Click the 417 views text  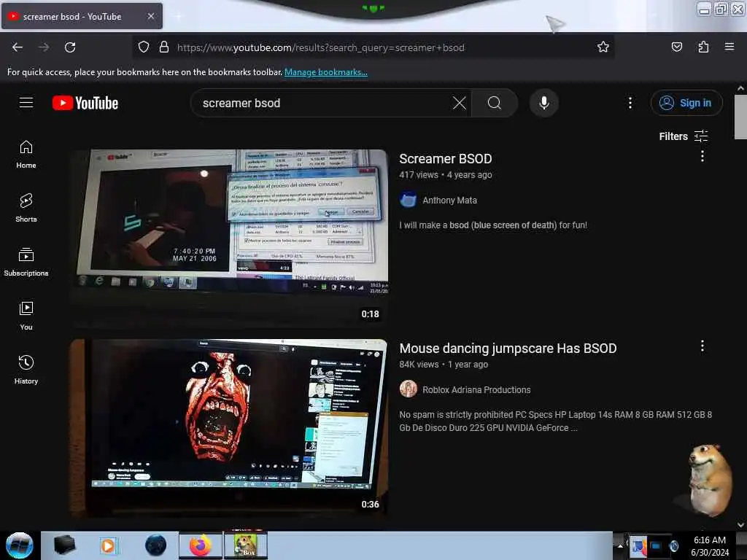click(418, 175)
